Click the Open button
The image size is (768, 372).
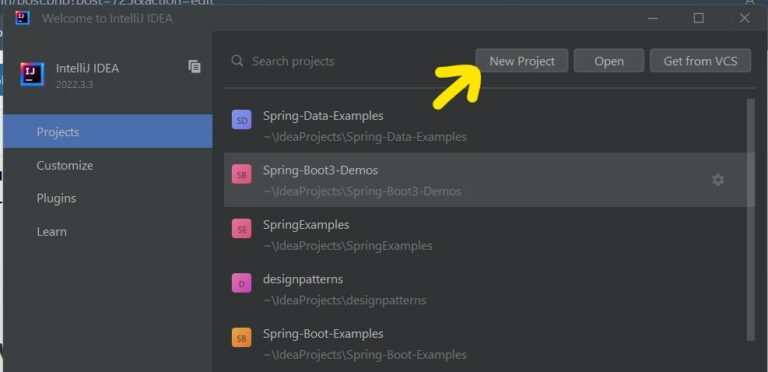(609, 61)
